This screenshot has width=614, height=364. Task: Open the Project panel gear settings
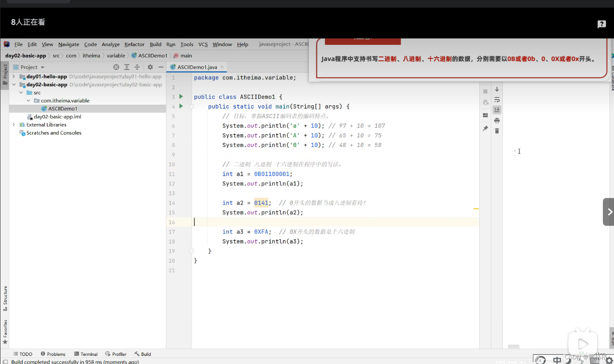pos(150,67)
